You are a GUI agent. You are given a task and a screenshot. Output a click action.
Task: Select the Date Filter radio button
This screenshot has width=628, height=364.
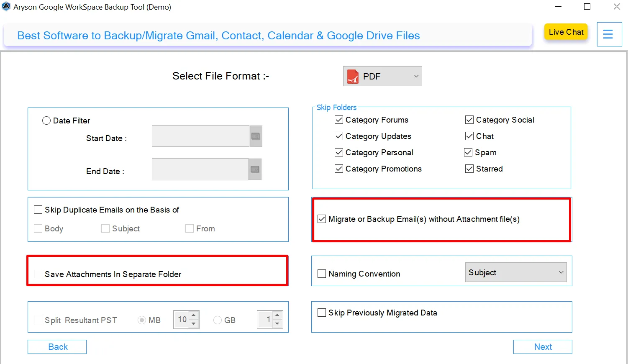[46, 120]
